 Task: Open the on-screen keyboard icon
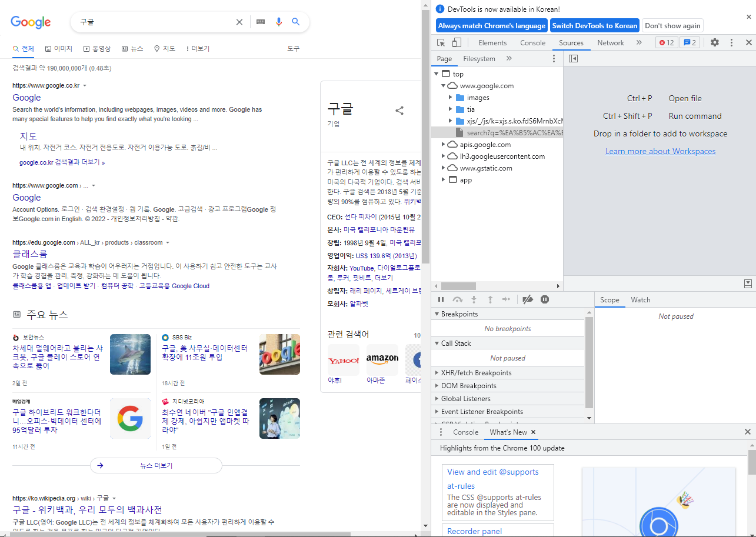(261, 22)
